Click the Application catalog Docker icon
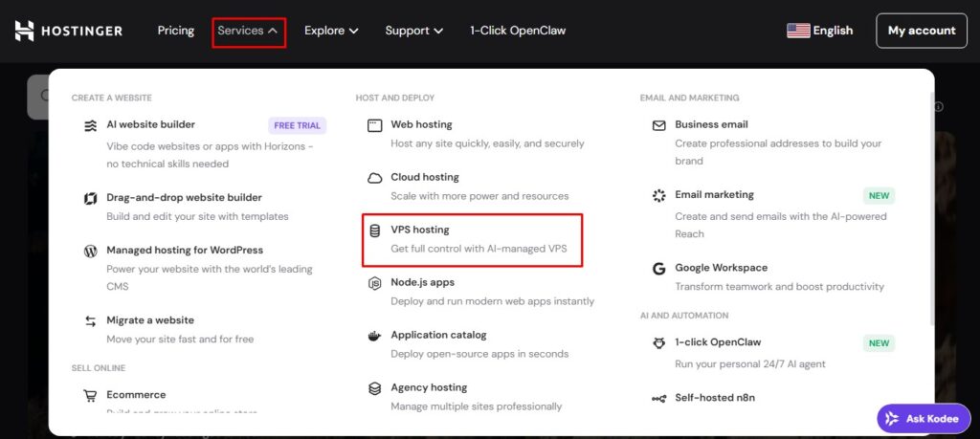Screen dimensions: 980x439 [374, 336]
